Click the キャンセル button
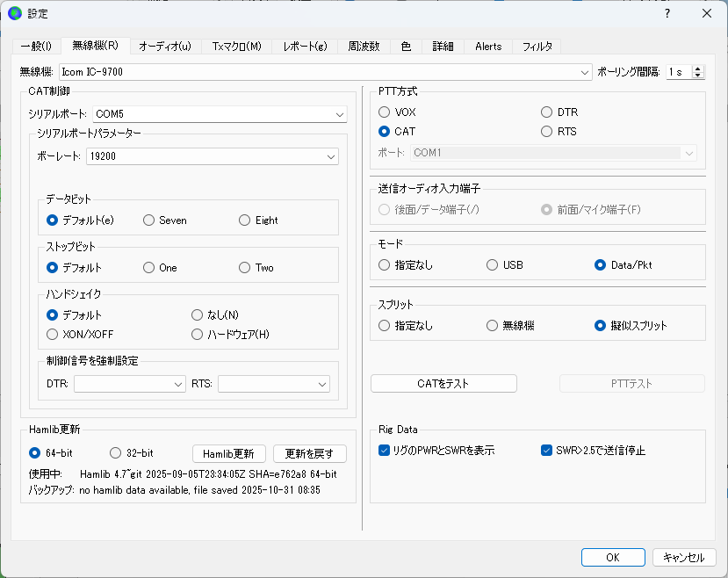728x578 pixels. coord(684,557)
